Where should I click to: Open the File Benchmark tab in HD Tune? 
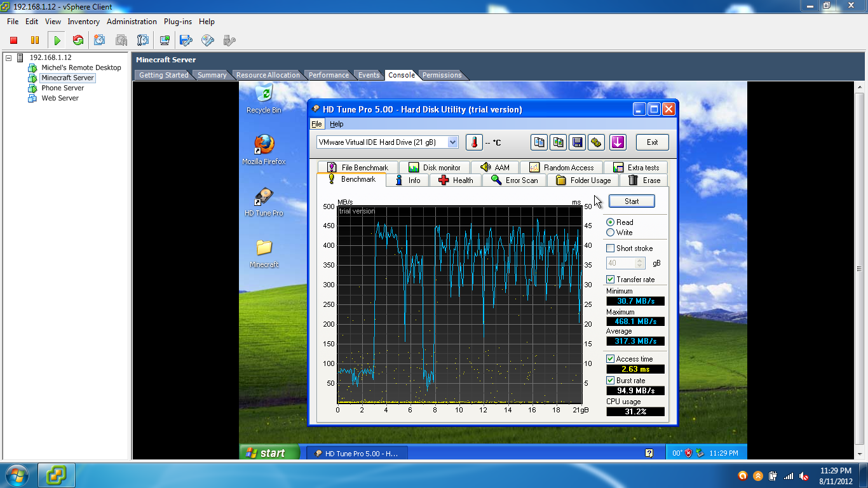coord(358,168)
